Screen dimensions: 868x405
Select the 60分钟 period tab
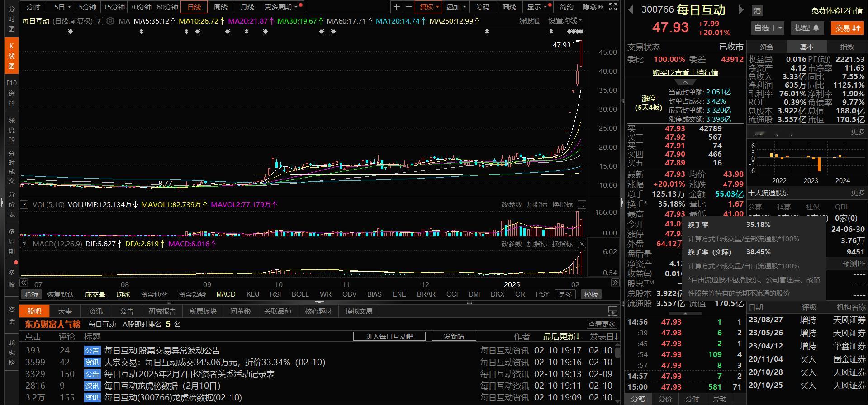[167, 7]
